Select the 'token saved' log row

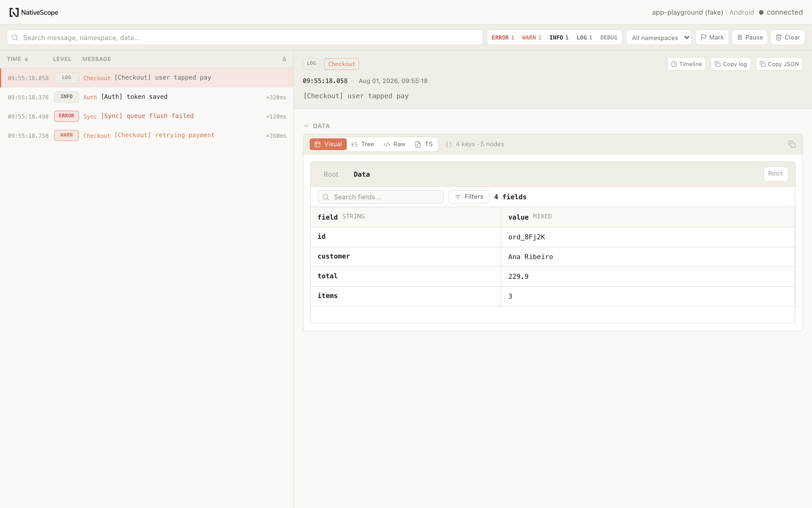coord(147,97)
